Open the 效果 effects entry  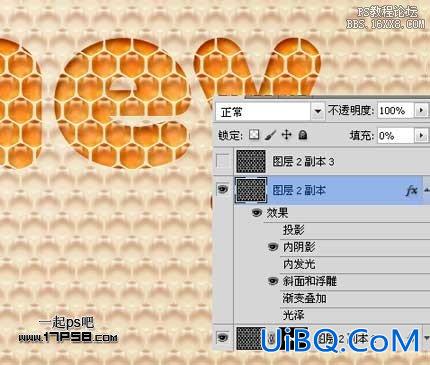(277, 213)
